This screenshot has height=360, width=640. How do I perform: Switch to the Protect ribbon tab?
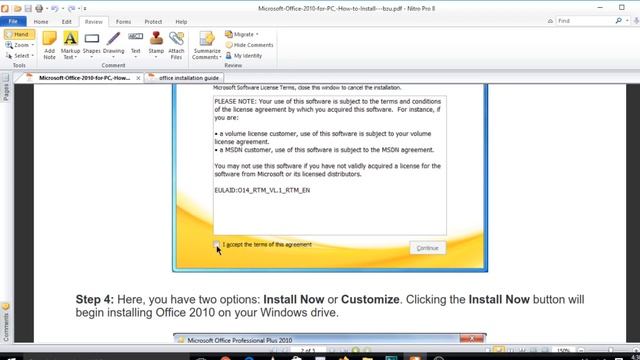(153, 22)
